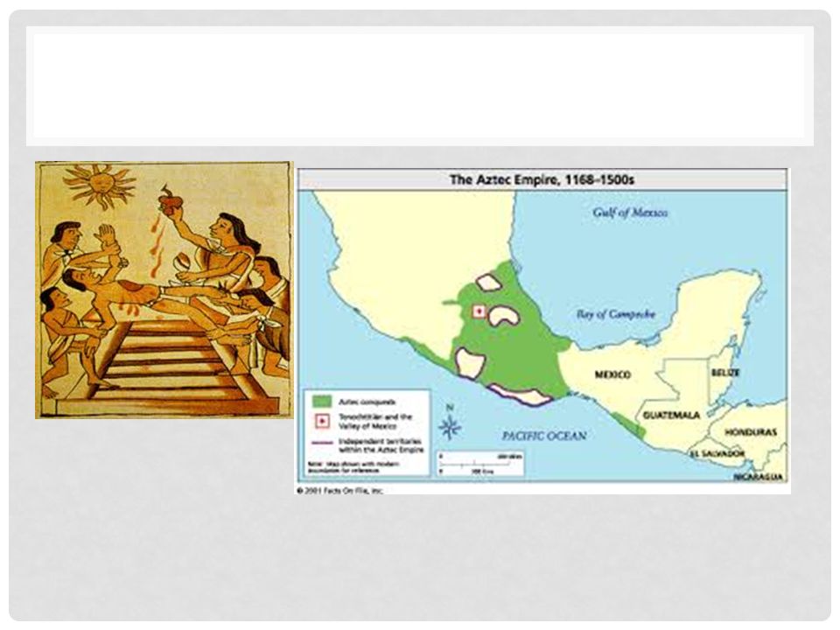Select the Aztec sacrifice illustration
Image resolution: width=840 pixels, height=630 pixels.
[x=164, y=290]
